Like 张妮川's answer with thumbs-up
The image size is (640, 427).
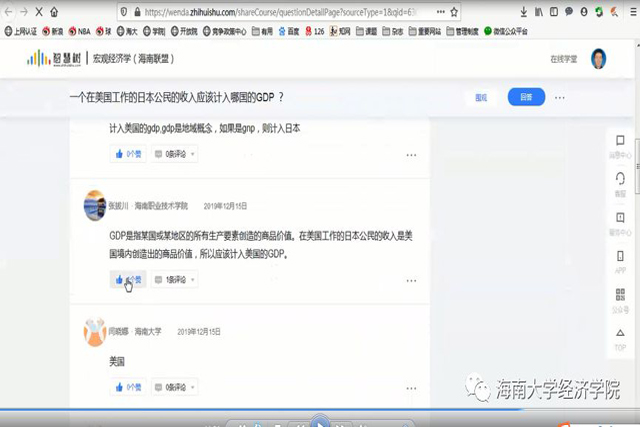click(127, 279)
